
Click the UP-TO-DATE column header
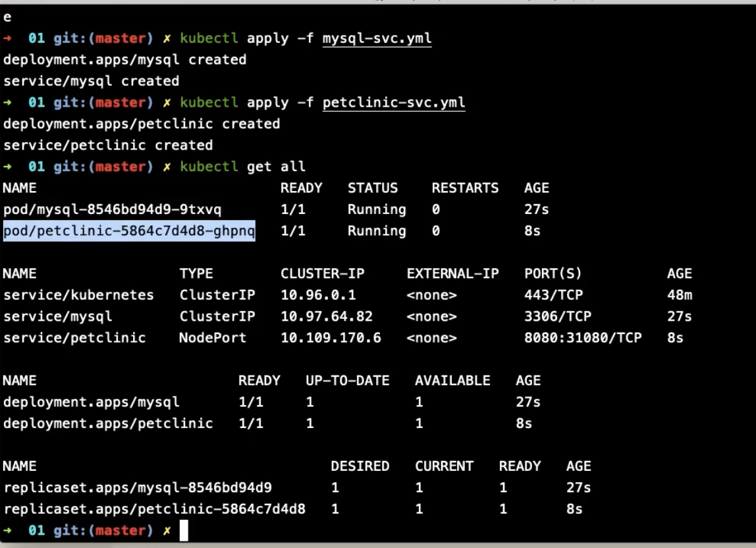point(347,381)
